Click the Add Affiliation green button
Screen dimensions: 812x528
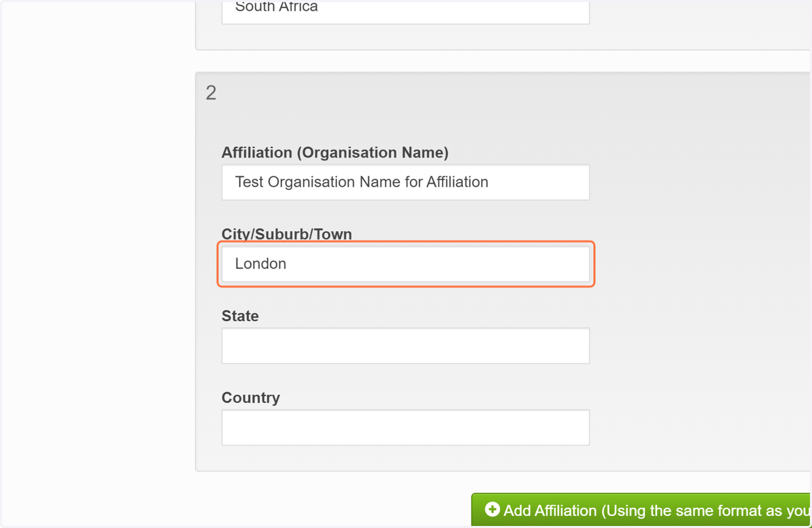(641, 510)
